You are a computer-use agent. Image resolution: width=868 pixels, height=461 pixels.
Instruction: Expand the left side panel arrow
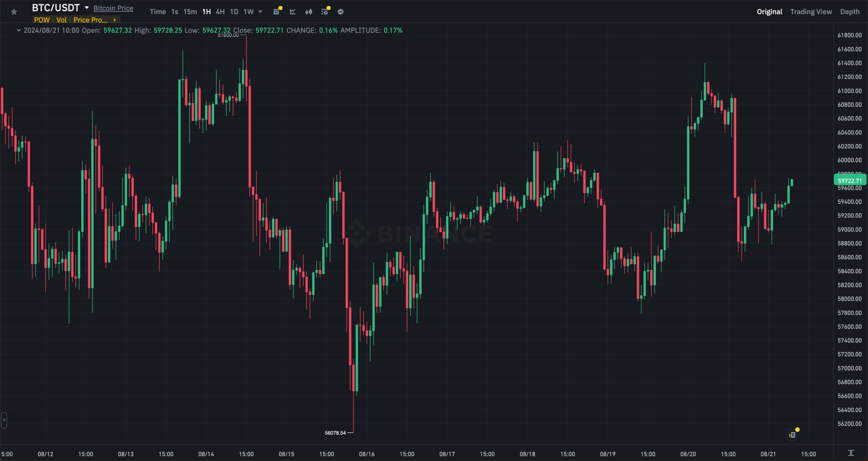4,420
